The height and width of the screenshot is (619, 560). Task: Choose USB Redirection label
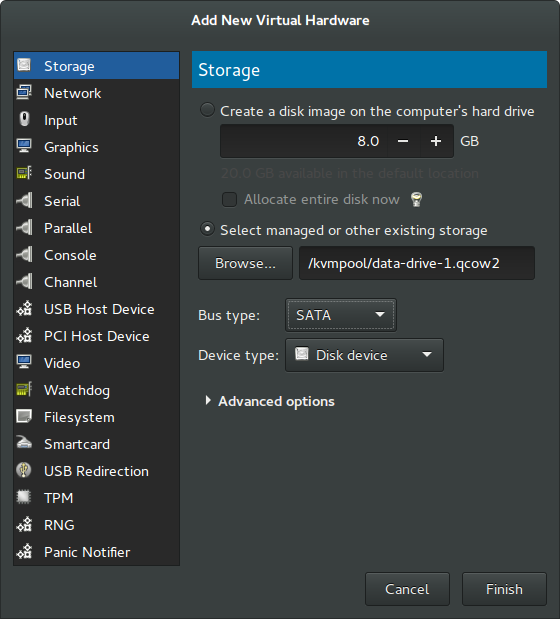96,471
